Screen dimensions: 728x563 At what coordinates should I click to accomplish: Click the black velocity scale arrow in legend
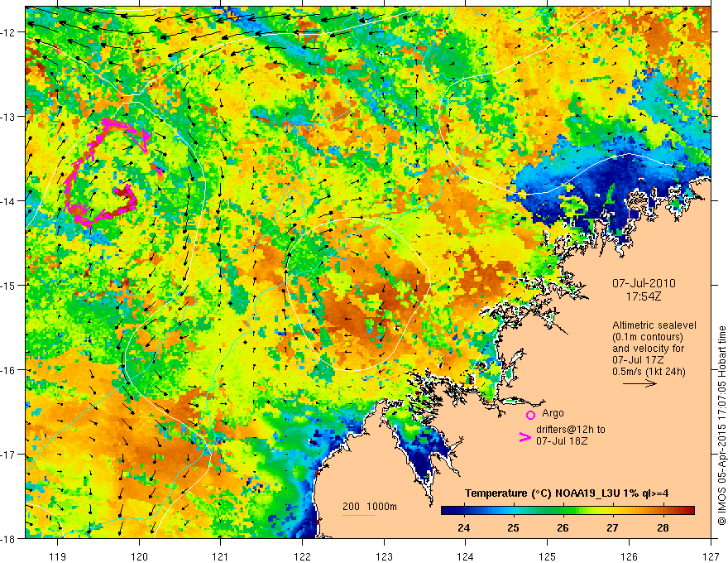coord(639,383)
